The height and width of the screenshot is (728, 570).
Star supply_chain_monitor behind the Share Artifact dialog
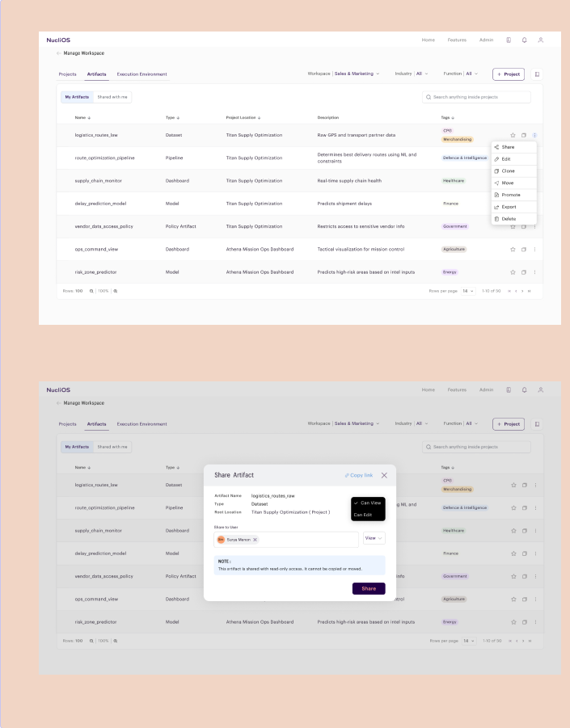tap(513, 531)
